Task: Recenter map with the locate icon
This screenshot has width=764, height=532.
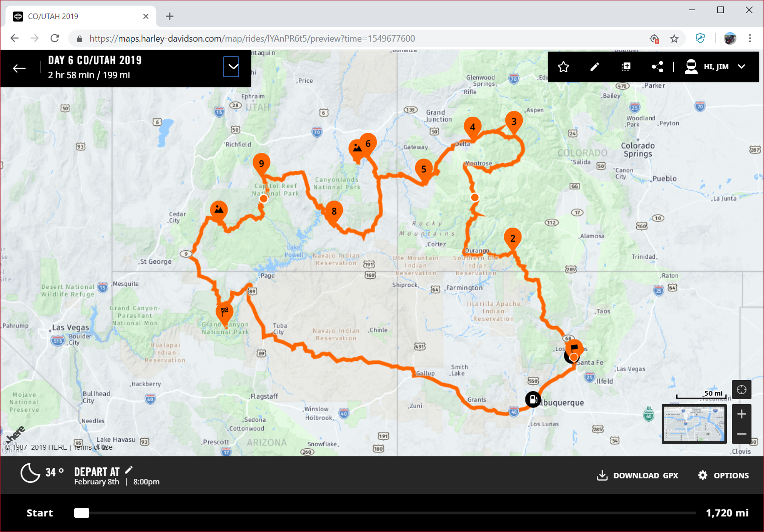Action: [x=741, y=390]
